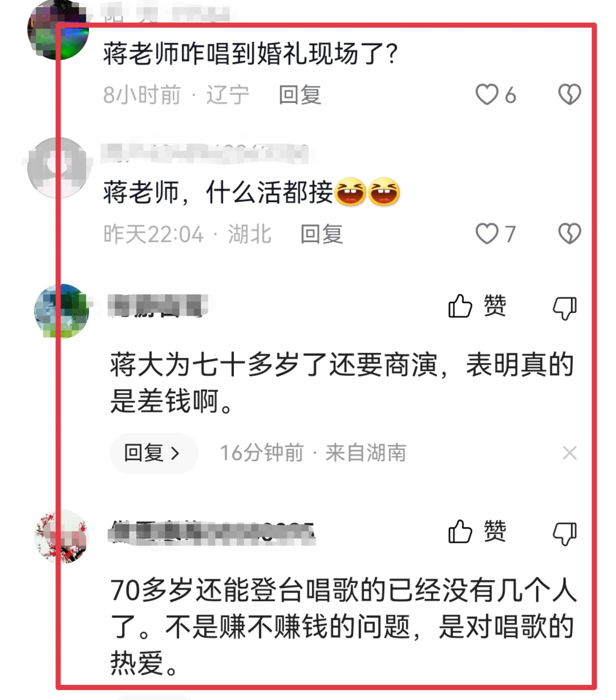Reply to the 8小时前 辽宁 comment
Screen dimensions: 616x700
(300, 95)
